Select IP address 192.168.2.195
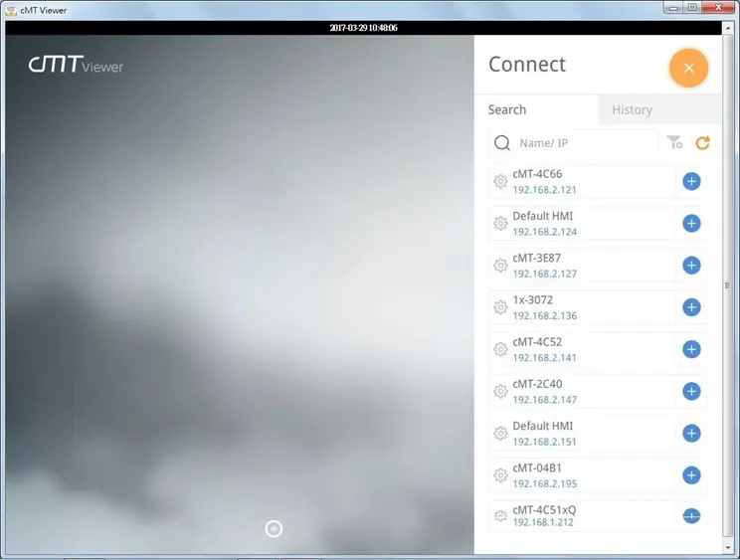This screenshot has height=560, width=740. 545,484
